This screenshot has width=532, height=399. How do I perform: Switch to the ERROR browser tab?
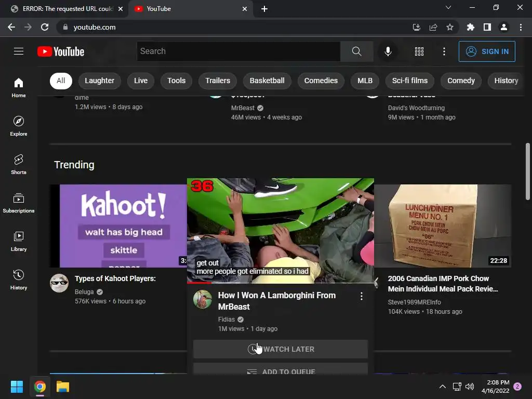pyautogui.click(x=64, y=9)
